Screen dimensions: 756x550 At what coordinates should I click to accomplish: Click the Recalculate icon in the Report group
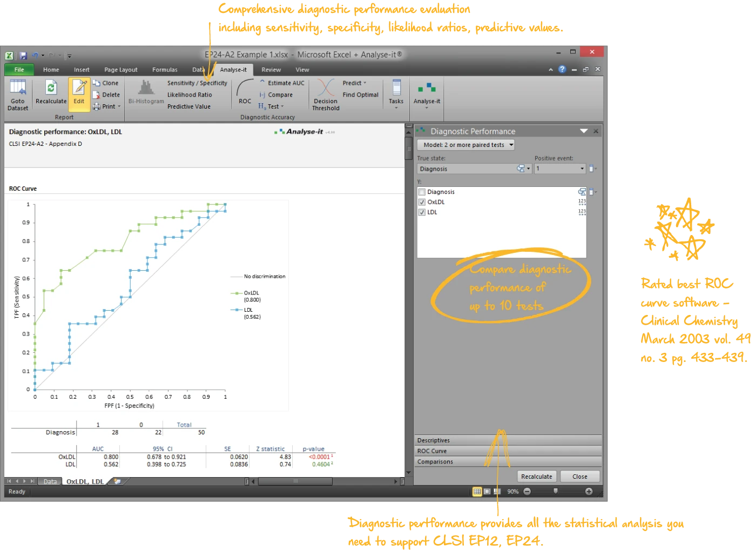[51, 95]
